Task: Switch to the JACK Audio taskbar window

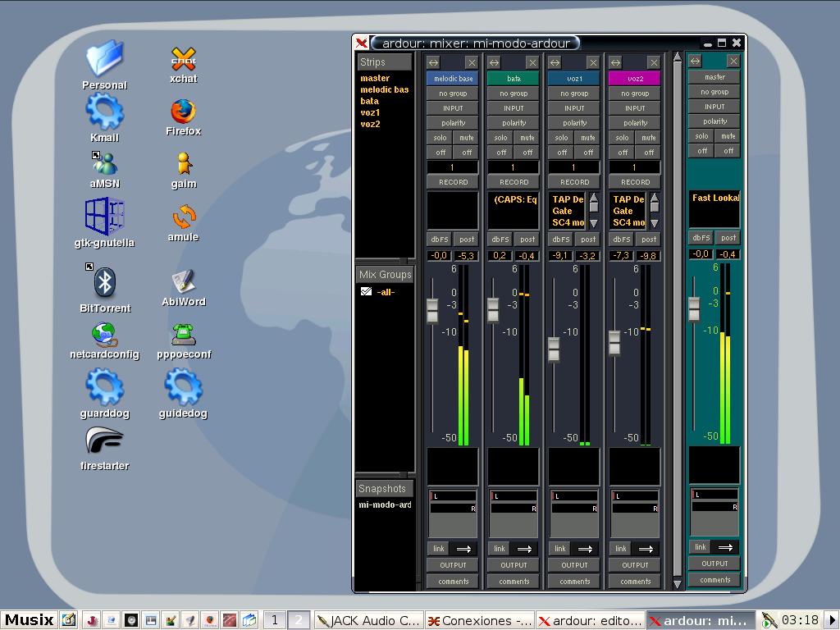Action: tap(368, 620)
